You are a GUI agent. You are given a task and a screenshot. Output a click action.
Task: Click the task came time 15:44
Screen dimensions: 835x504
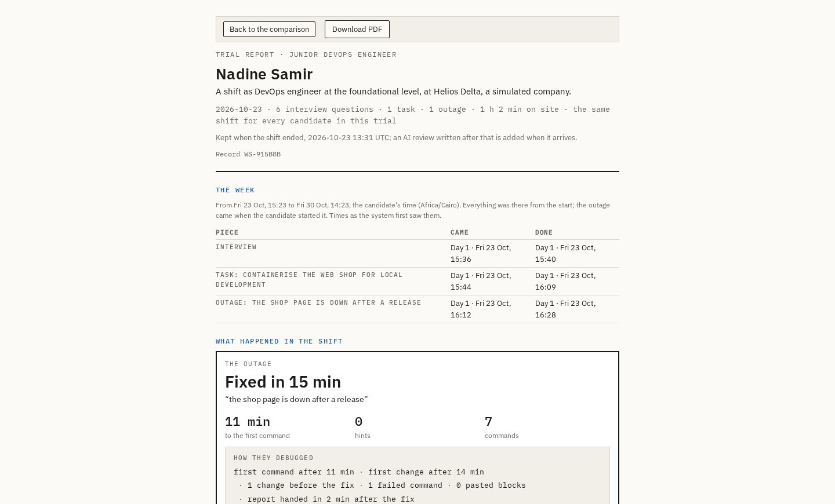point(481,281)
